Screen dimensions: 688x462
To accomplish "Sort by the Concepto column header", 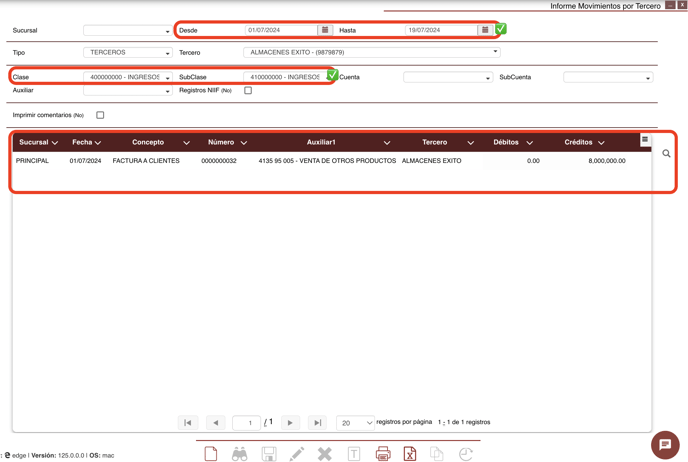I will [148, 142].
